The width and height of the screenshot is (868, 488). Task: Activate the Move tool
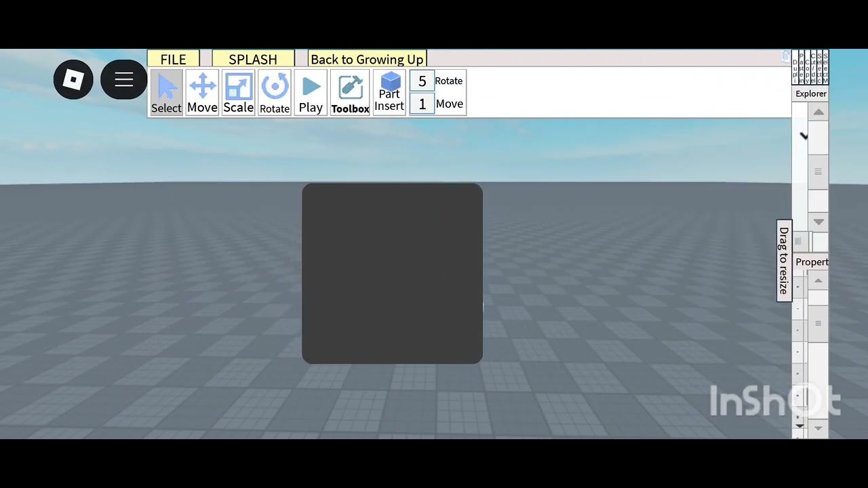[202, 92]
